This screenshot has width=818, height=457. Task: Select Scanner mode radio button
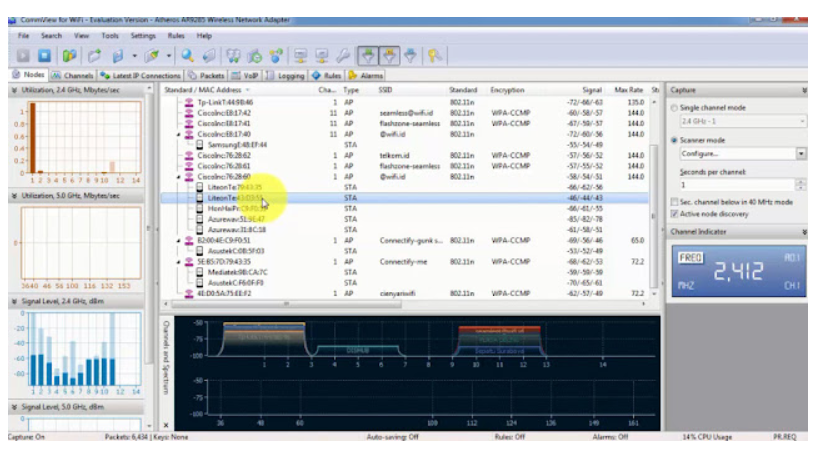[x=675, y=140]
